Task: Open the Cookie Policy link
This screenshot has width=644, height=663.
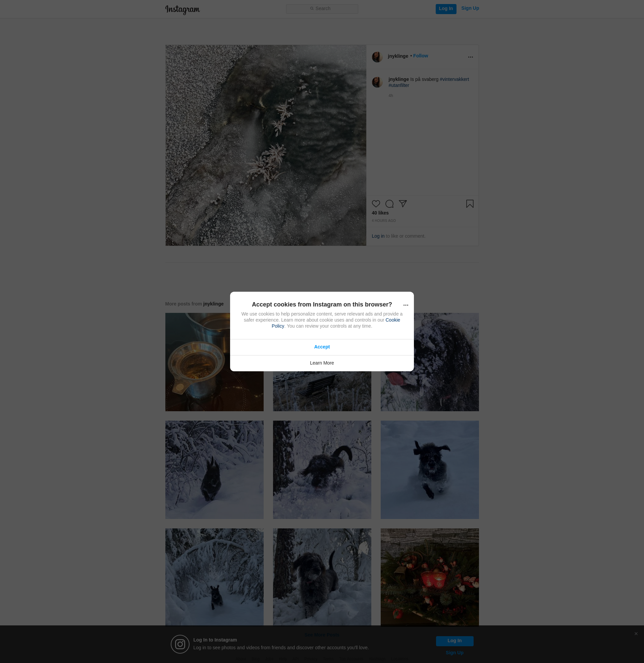Action: (392, 320)
